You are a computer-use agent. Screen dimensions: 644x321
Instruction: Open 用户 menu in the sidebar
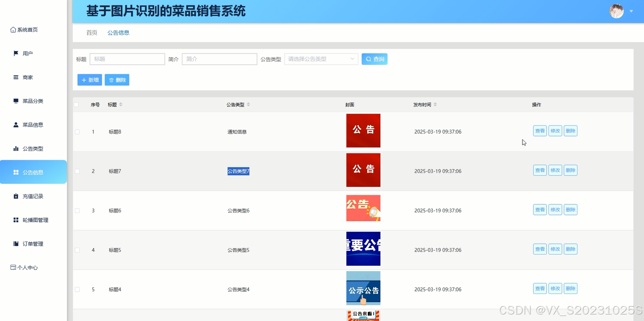click(33, 53)
